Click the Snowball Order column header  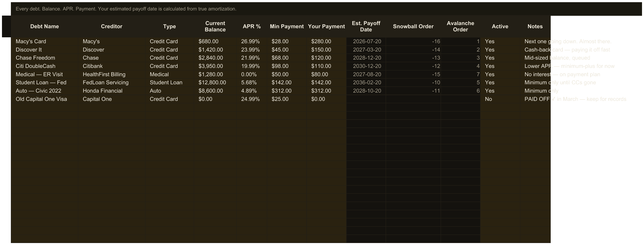click(413, 26)
